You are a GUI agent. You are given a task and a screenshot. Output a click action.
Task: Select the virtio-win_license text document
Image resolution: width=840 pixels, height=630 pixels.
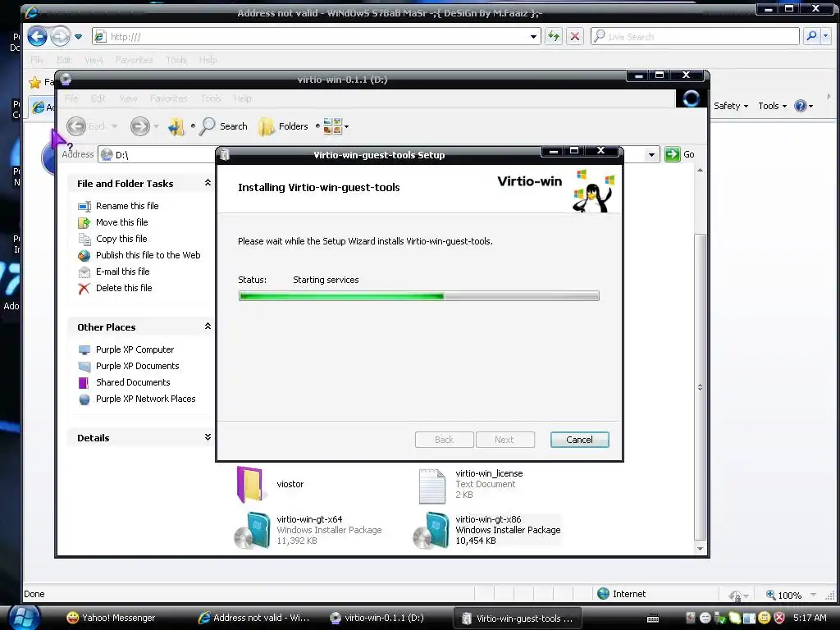pyautogui.click(x=470, y=485)
